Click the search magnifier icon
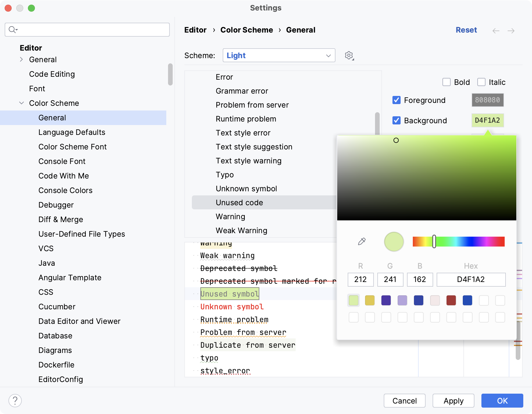532x414 pixels. [x=13, y=30]
